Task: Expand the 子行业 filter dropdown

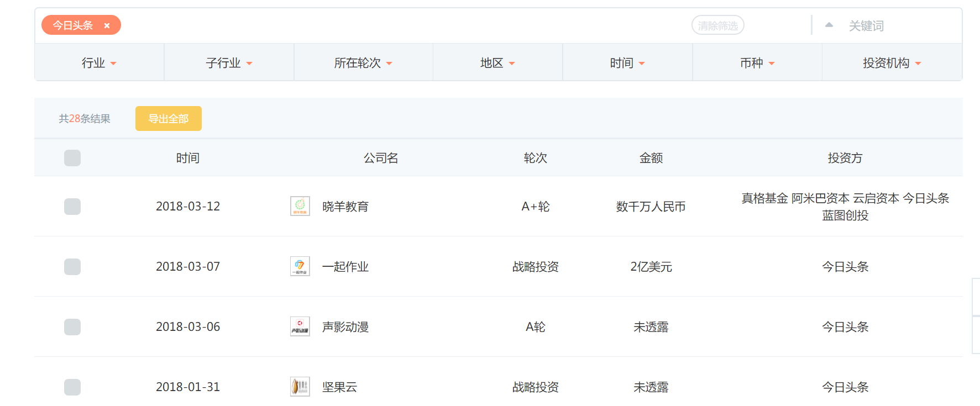Action: [229, 63]
